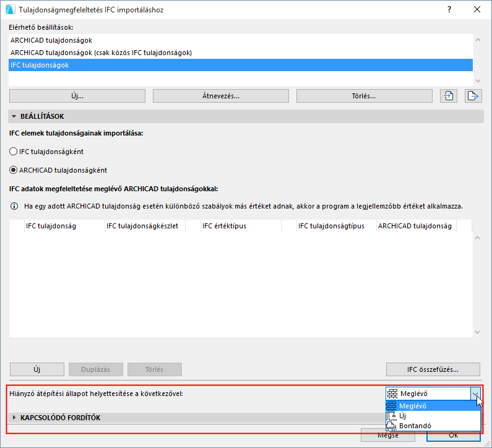Click the ARCHICAD tulajdonság column header
This screenshot has width=492, height=448.
416,226
